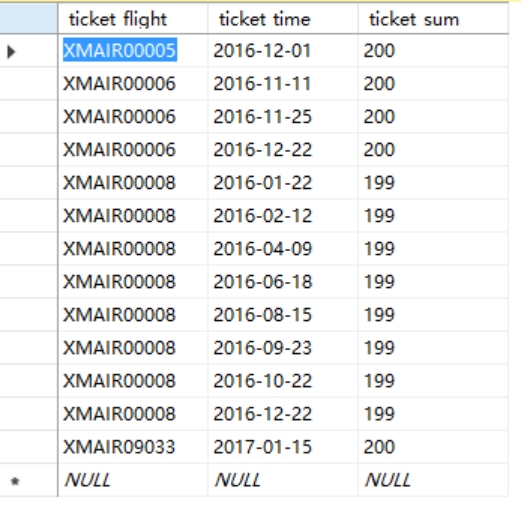This screenshot has height=506, width=521.
Task: Sort by ticket flight column header
Action: tap(133, 19)
